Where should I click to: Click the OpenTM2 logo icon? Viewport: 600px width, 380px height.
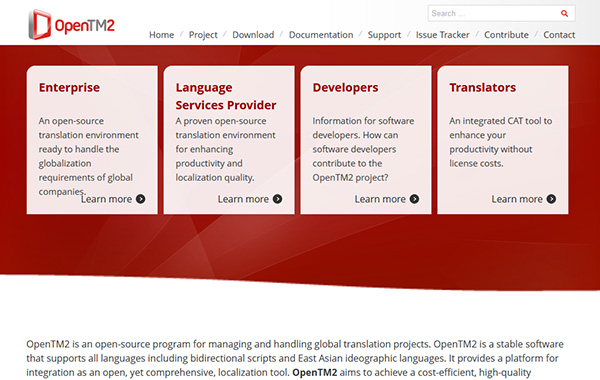click(40, 25)
